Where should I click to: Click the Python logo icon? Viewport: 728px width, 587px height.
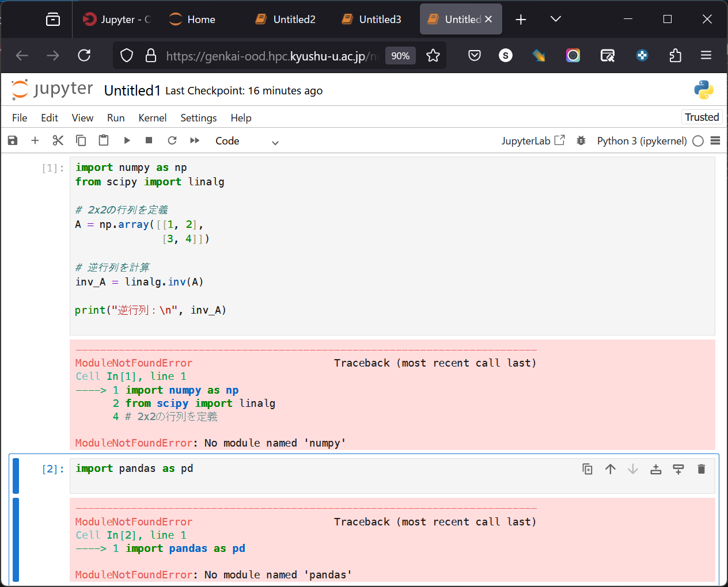[704, 90]
